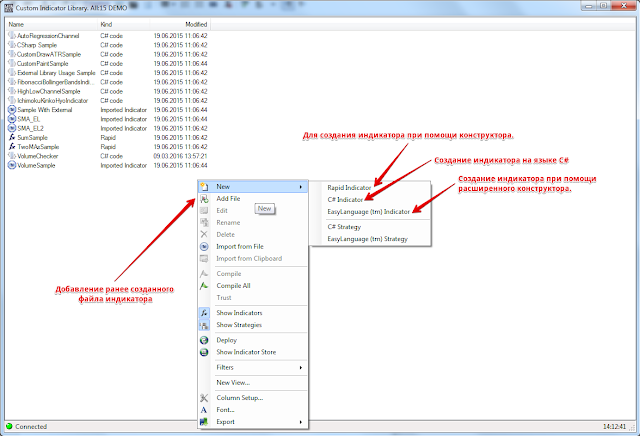Click the Import from File icon

click(204, 247)
